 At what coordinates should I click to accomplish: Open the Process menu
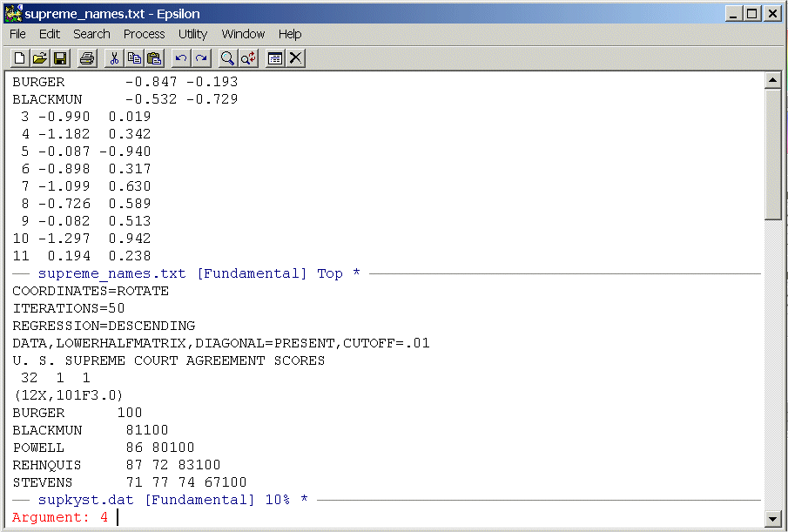click(x=144, y=34)
